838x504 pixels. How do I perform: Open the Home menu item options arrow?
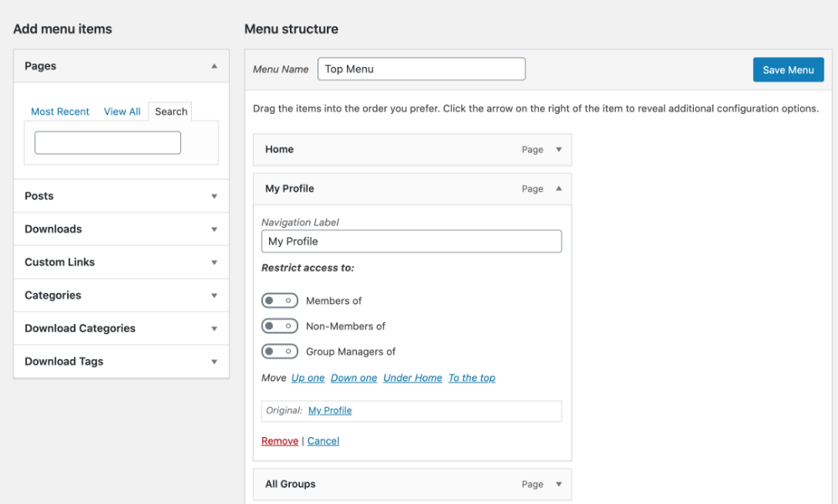click(559, 150)
